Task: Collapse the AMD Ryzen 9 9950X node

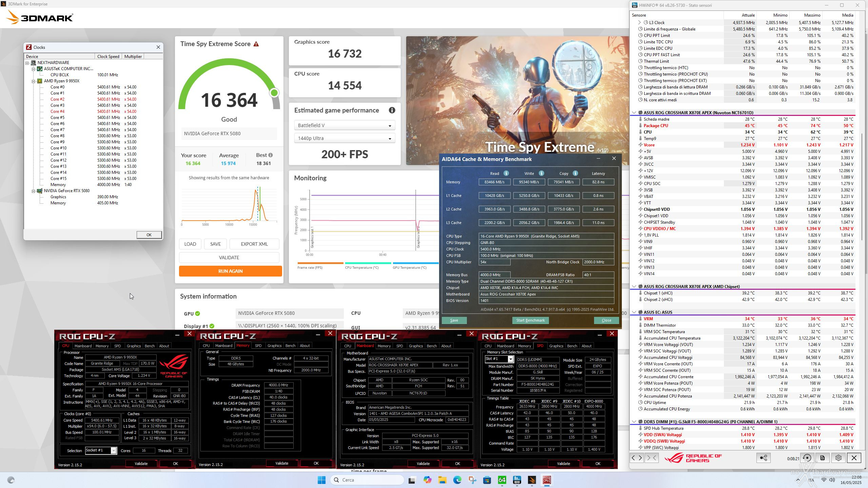Action: pyautogui.click(x=34, y=81)
